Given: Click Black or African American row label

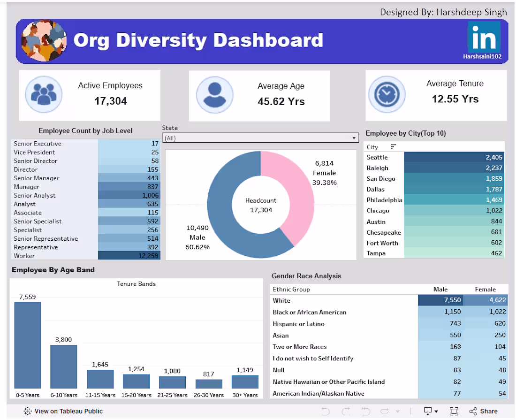Looking at the screenshot, I should 309,312.
